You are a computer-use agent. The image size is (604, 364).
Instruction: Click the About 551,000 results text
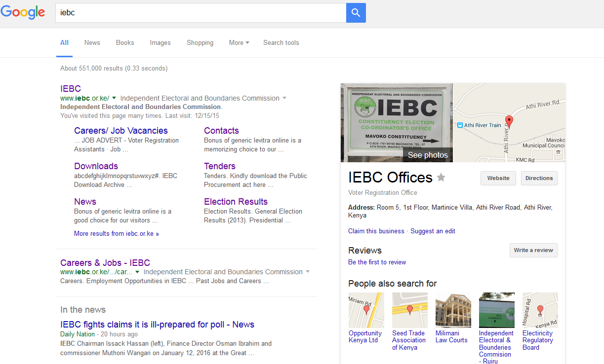coord(114,69)
